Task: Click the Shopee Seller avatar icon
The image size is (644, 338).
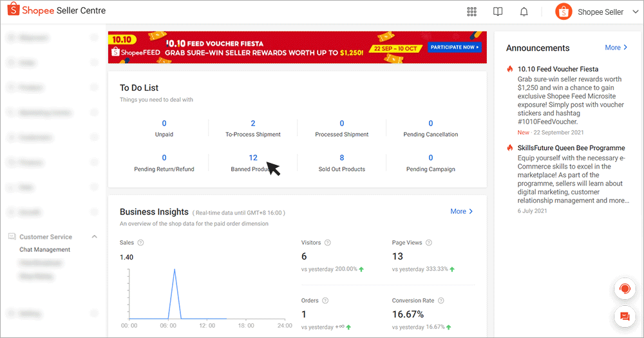Action: (x=563, y=12)
